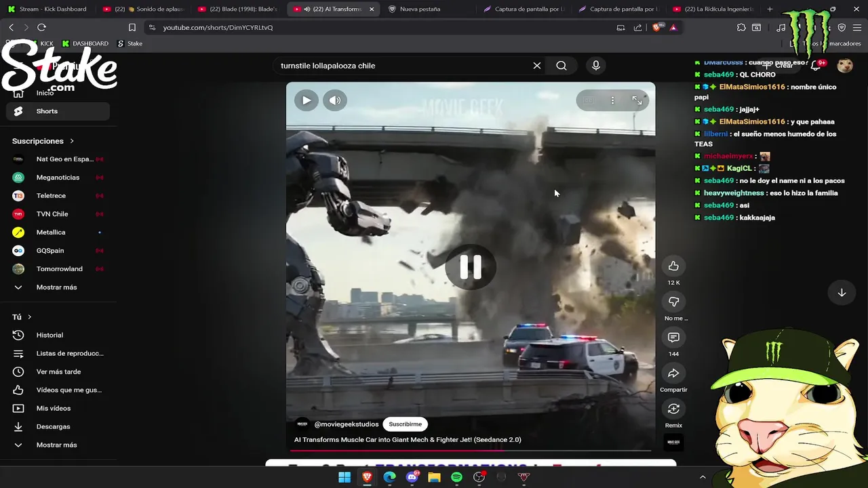Mute the Short using the volume icon

tap(335, 100)
